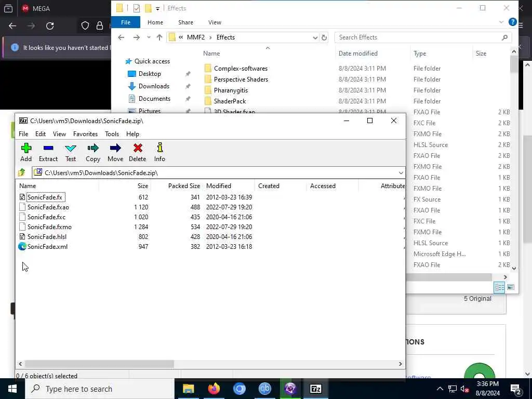
Task: Go up one level in Explorer
Action: pyautogui.click(x=159, y=37)
